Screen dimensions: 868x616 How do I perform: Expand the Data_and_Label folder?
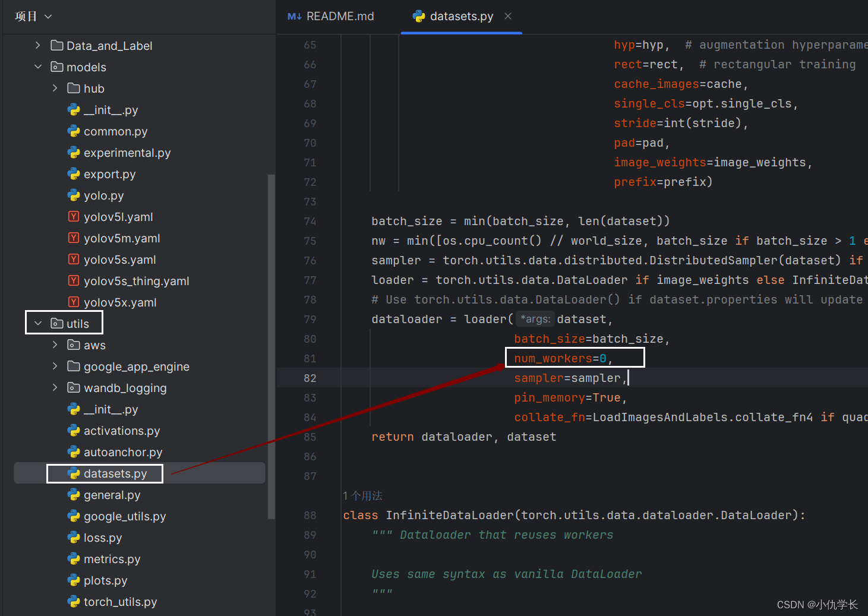coord(38,46)
